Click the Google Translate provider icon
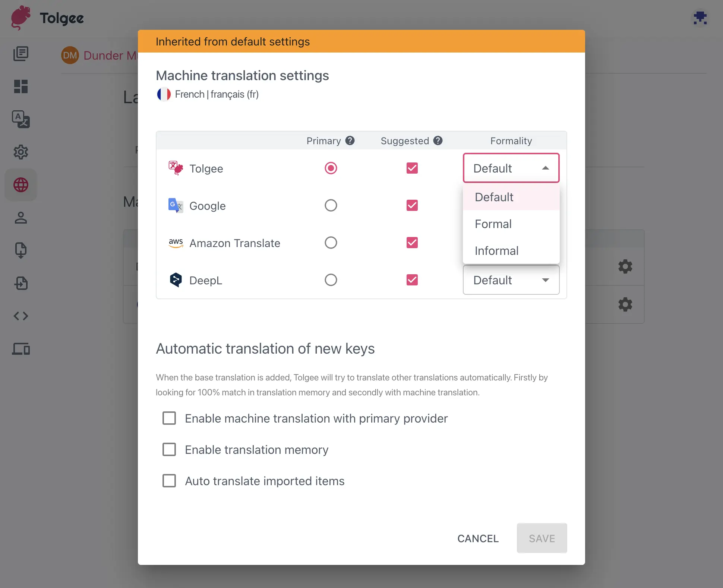Viewport: 723px width, 588px height. (176, 205)
